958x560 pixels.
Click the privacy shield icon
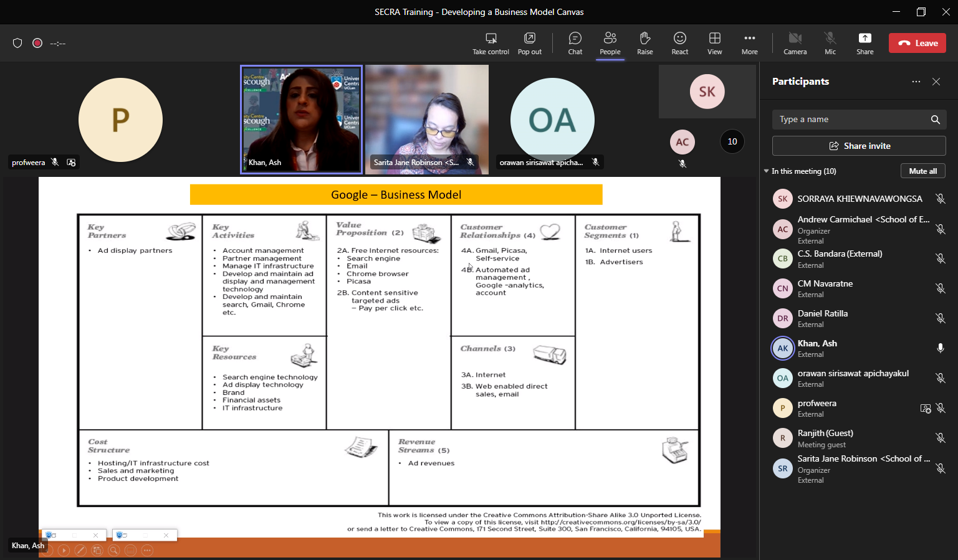click(x=17, y=43)
